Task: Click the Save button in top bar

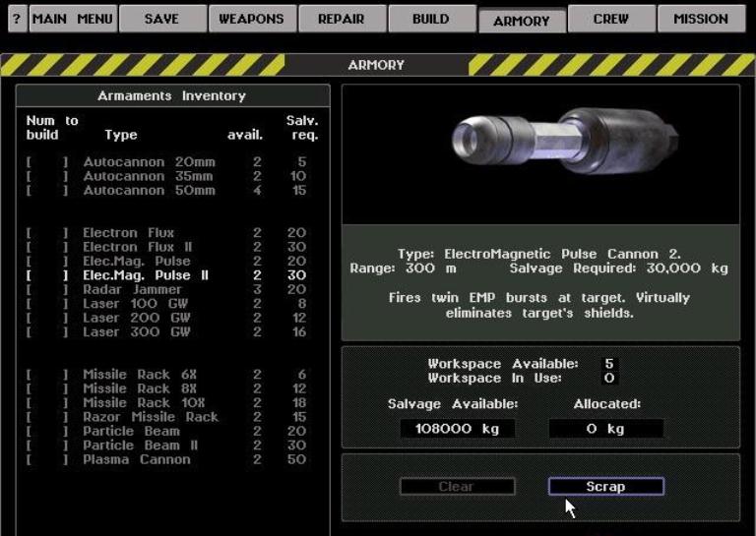Action: (x=162, y=19)
